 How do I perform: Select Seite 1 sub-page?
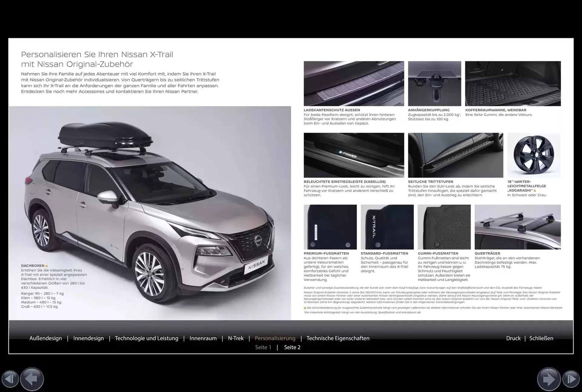263,347
